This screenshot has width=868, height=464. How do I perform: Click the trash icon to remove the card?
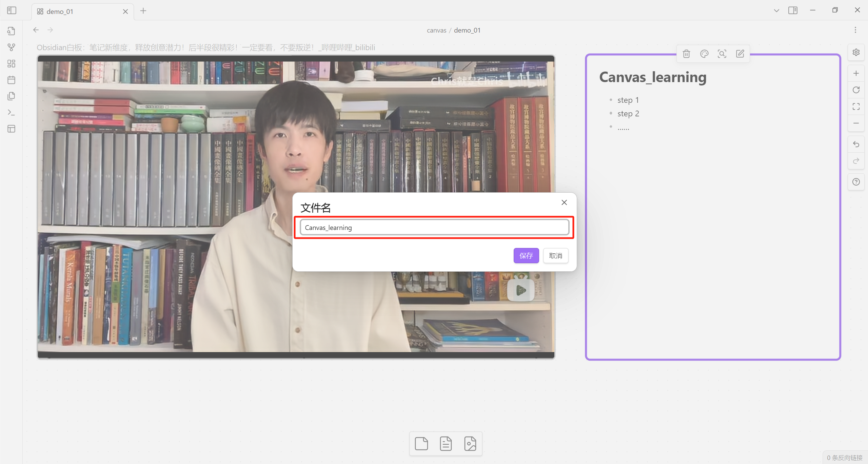pos(686,54)
